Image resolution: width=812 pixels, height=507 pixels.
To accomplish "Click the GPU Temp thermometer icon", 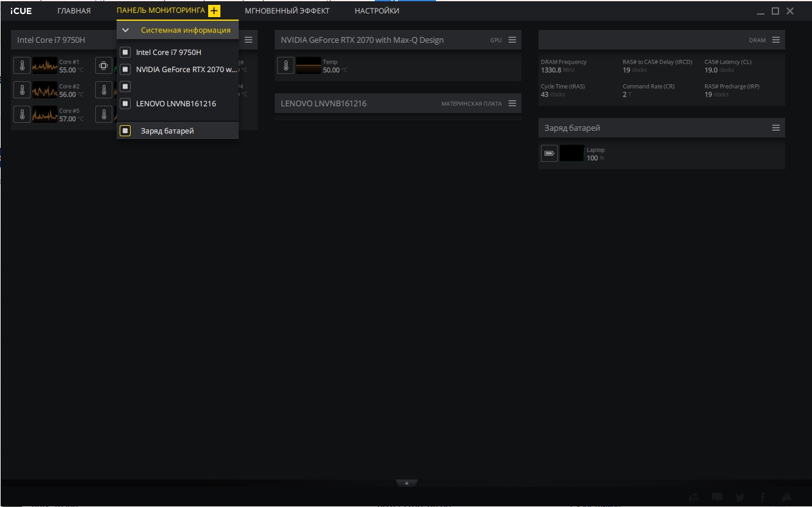I will pos(286,65).
